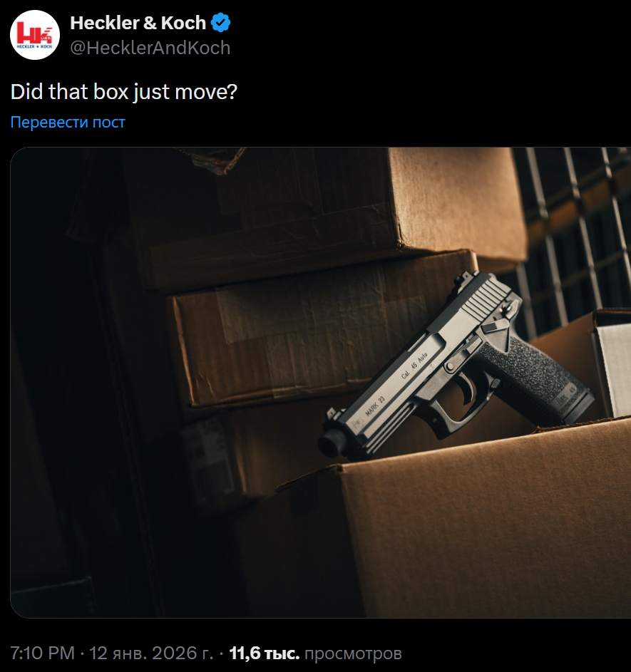Viewport: 631px width, 672px height.
Task: Translate the post via Перевести пост
Action: click(68, 122)
